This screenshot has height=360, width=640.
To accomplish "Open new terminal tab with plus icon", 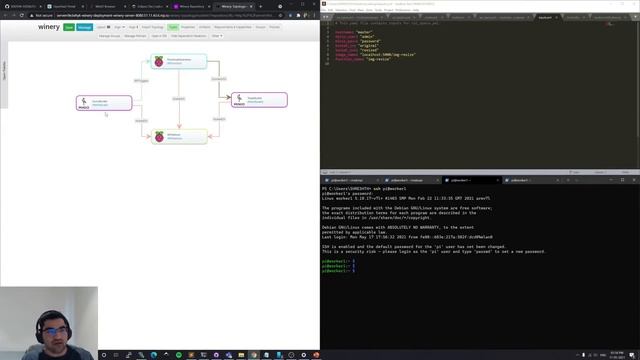I will pos(568,180).
